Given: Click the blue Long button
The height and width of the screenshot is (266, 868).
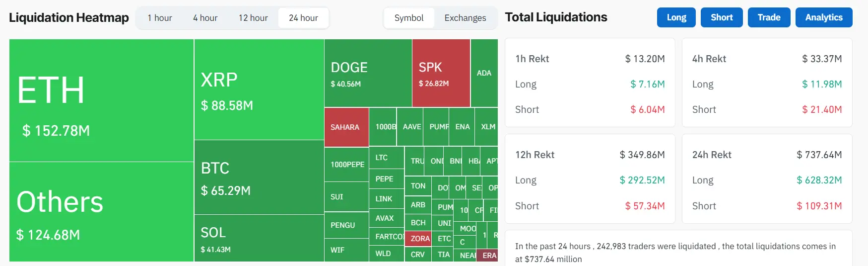Looking at the screenshot, I should pyautogui.click(x=676, y=17).
